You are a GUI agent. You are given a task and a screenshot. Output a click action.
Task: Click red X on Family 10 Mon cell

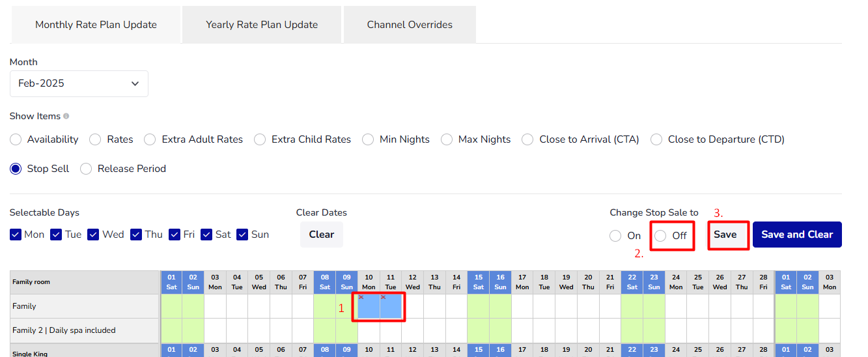point(361,298)
